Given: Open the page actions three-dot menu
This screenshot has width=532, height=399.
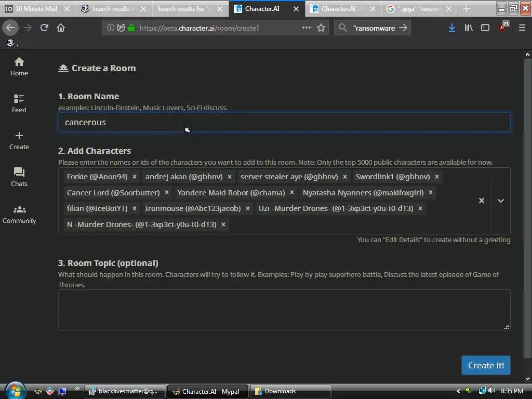Looking at the screenshot, I should [307, 28].
